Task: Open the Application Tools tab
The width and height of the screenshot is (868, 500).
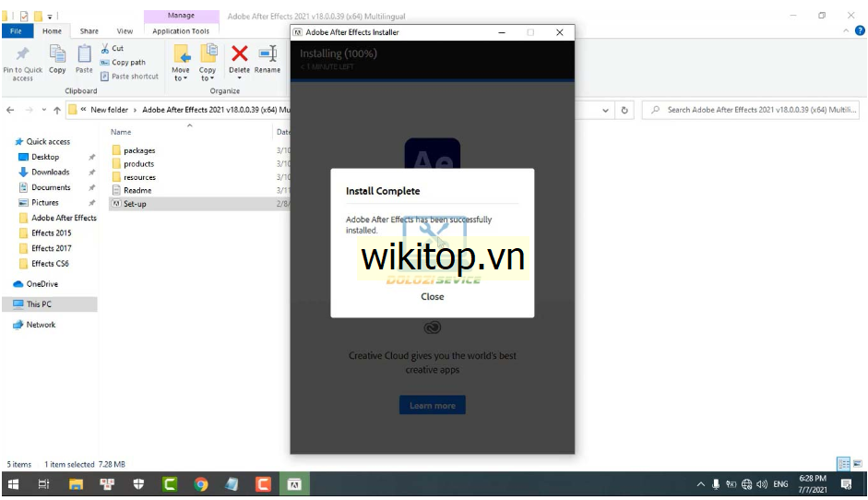Action: (181, 31)
